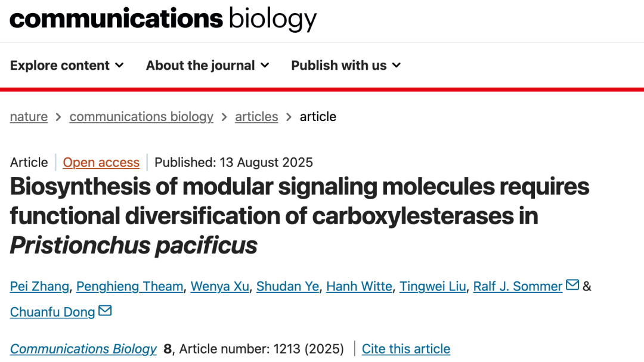Click the communications biology journal logo

point(163,19)
